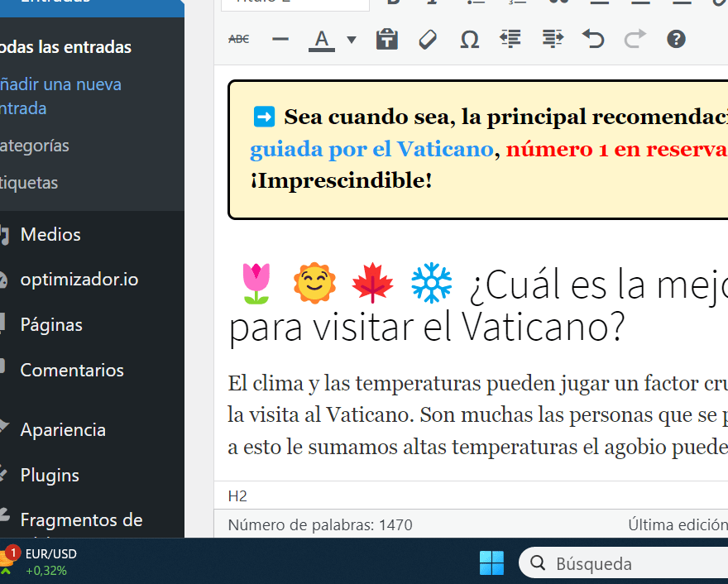Click the Búsqueda taskbar search field
The width and height of the screenshot is (728, 584).
[622, 563]
